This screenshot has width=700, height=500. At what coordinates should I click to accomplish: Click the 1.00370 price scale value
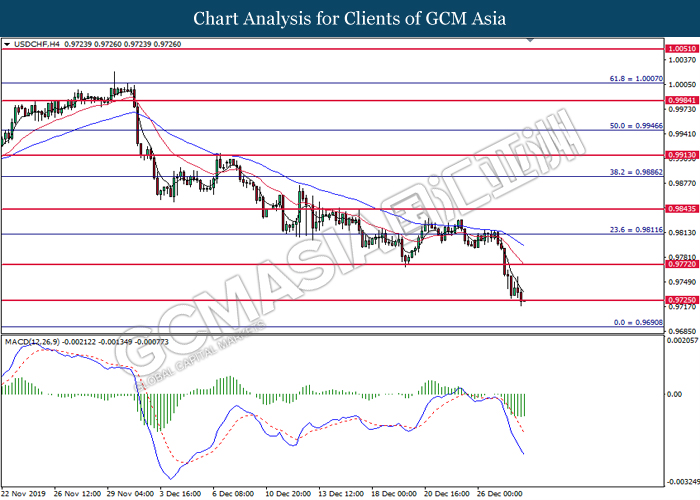tap(682, 60)
